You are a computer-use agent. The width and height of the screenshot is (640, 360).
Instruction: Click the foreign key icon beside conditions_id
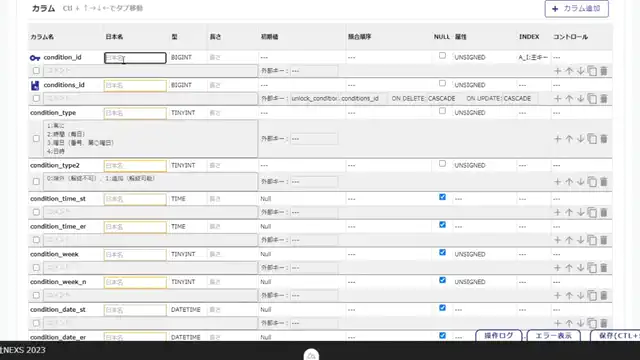click(35, 85)
